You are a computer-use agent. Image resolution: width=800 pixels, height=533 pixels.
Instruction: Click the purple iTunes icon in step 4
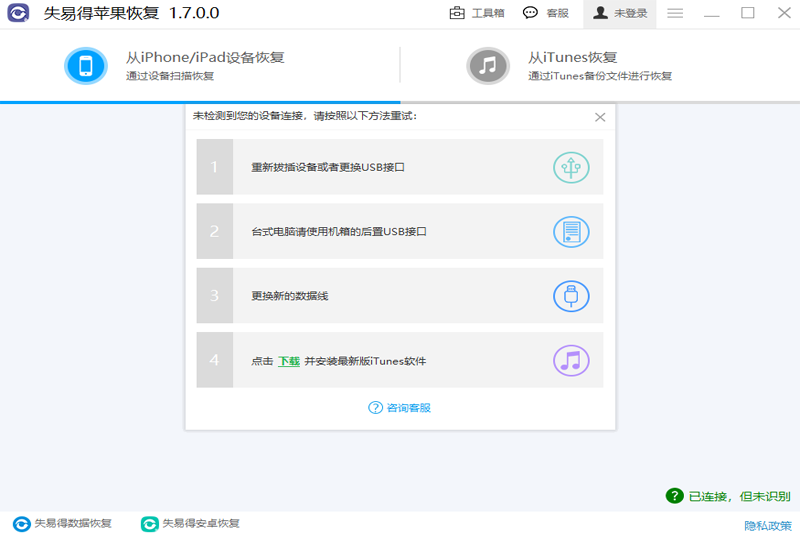pyautogui.click(x=571, y=360)
